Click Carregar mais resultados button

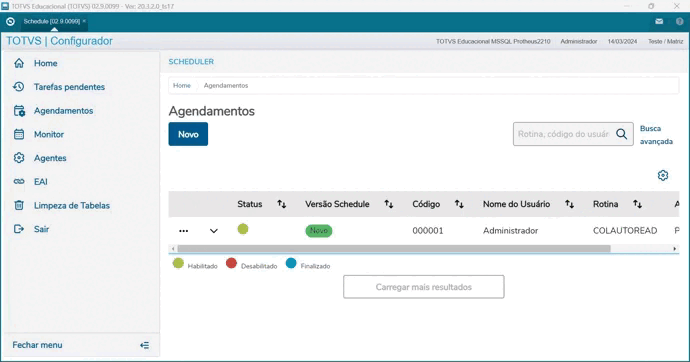tap(423, 287)
